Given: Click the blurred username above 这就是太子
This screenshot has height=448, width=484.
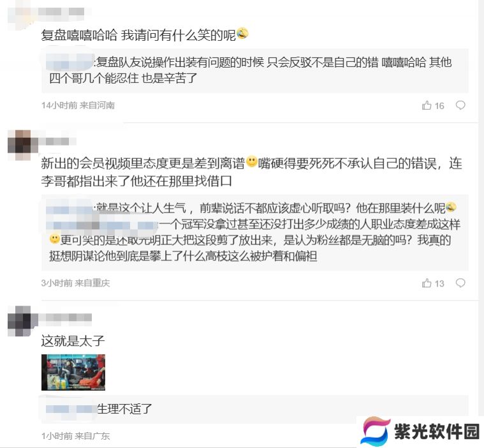Looking at the screenshot, I should 65,317.
